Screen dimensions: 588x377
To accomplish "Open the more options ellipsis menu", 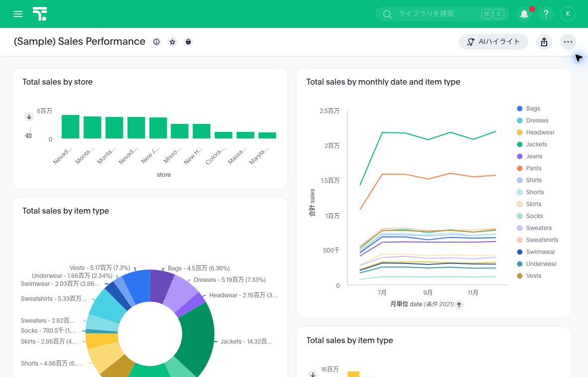I will click(x=568, y=42).
